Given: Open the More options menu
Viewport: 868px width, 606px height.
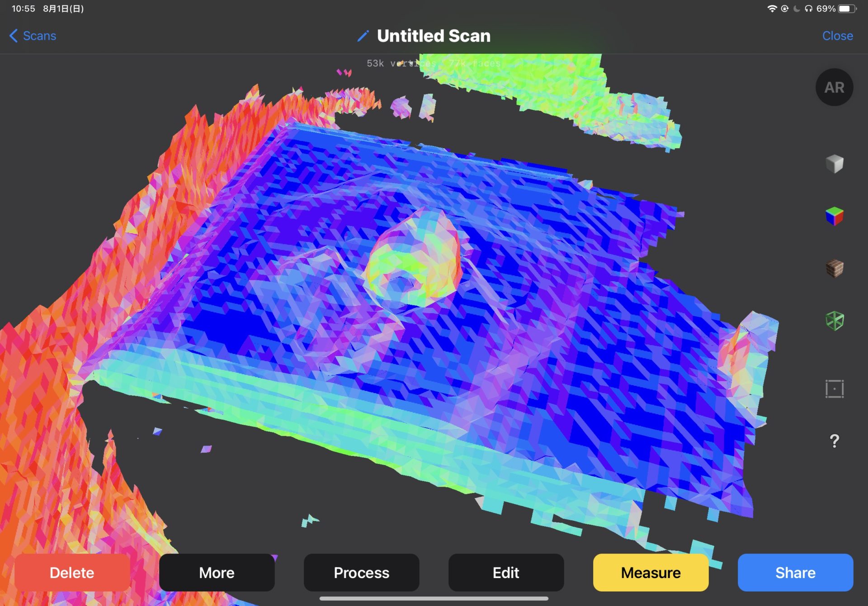Looking at the screenshot, I should 217,573.
